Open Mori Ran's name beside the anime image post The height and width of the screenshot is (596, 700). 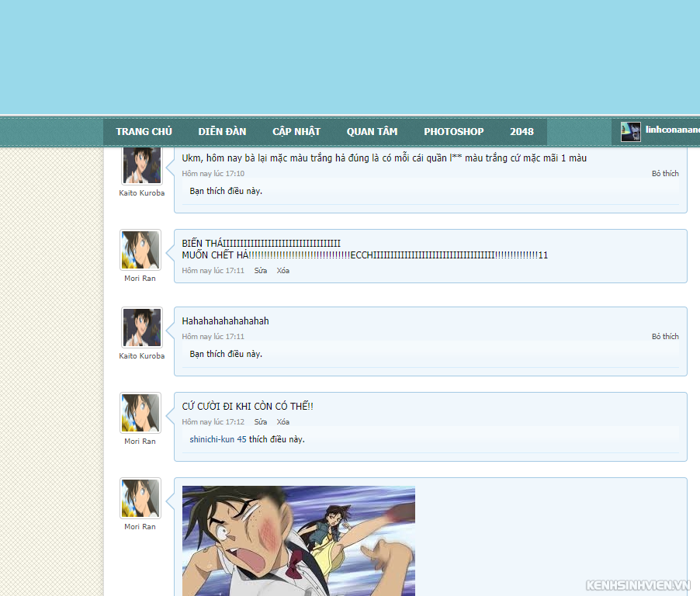(140, 526)
